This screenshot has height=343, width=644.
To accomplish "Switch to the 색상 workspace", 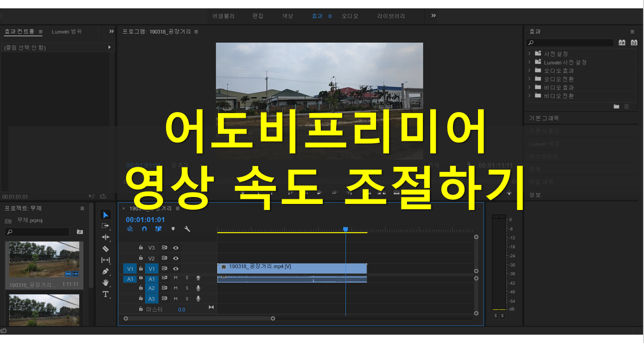I will (x=287, y=16).
